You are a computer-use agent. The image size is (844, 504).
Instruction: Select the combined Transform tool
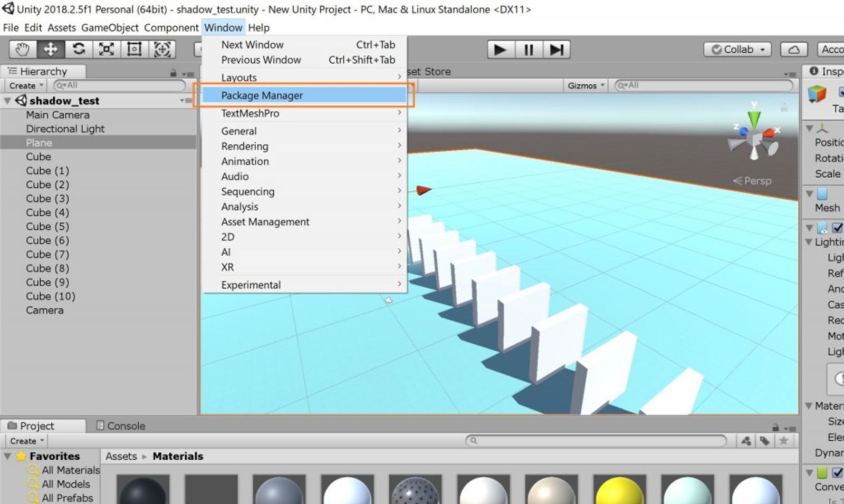click(x=162, y=50)
